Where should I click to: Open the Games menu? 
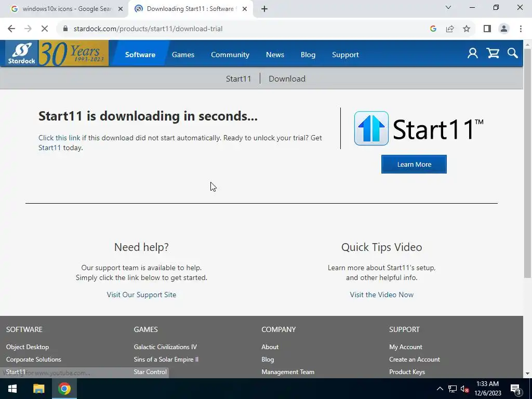[x=183, y=55]
